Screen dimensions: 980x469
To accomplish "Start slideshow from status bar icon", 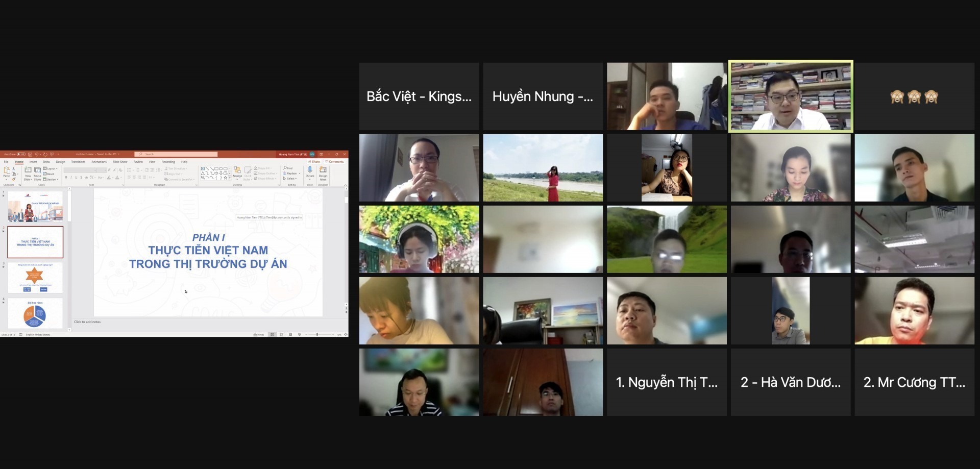I will (299, 335).
